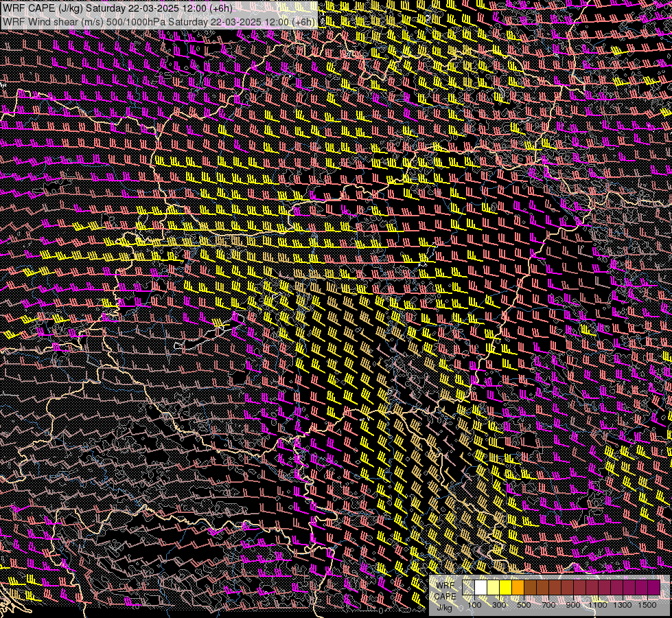Screen dimensions: 672x618
Task: Click the CAPE word in legend
Action: coord(445,597)
